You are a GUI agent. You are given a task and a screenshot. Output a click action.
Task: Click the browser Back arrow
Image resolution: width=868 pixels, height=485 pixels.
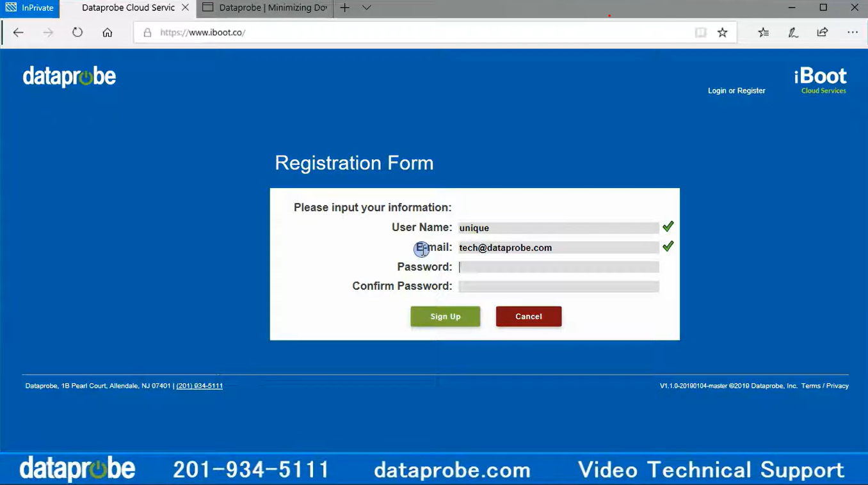tap(19, 33)
